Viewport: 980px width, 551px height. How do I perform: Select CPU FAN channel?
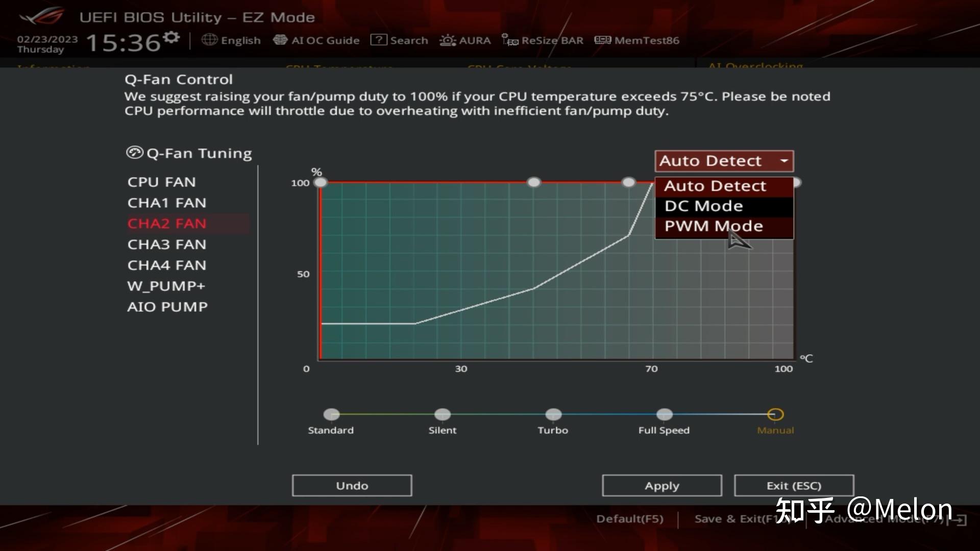coord(160,182)
